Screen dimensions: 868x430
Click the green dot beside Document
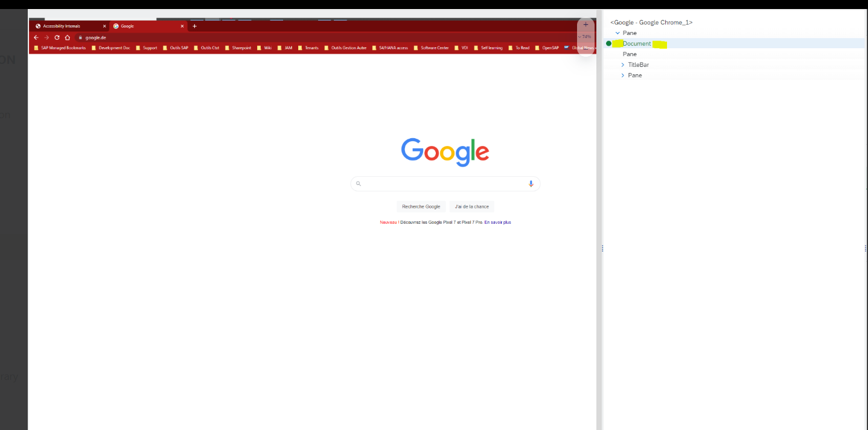(x=608, y=43)
